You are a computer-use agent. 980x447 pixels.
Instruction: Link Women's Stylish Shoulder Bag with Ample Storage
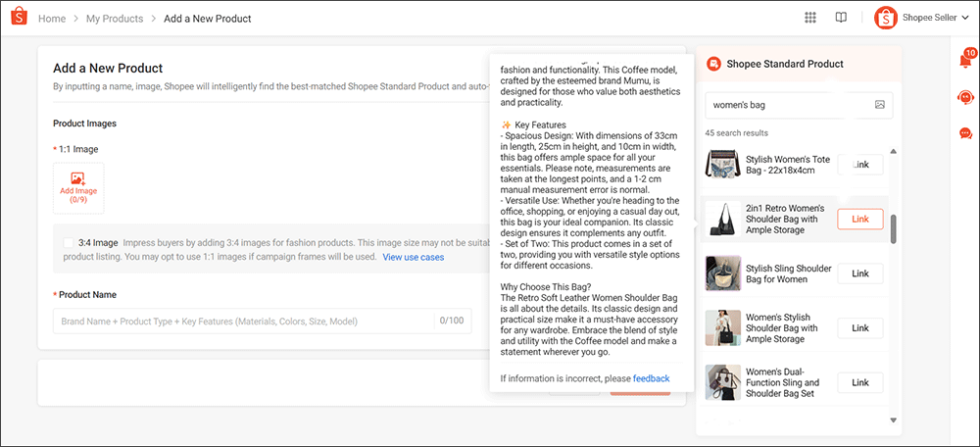(x=860, y=328)
